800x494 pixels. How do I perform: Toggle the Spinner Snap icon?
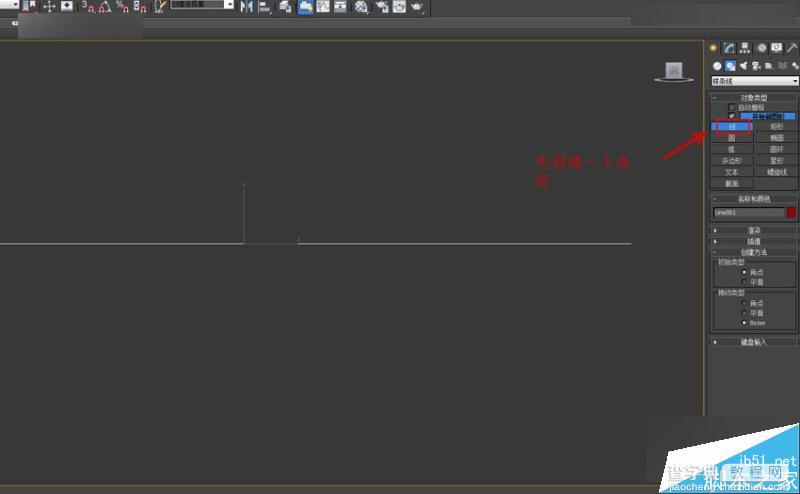pos(140,7)
